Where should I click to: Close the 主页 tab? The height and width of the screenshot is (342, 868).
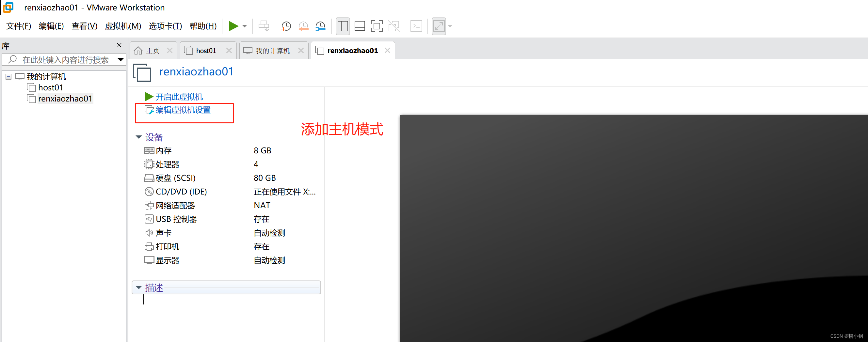[169, 51]
